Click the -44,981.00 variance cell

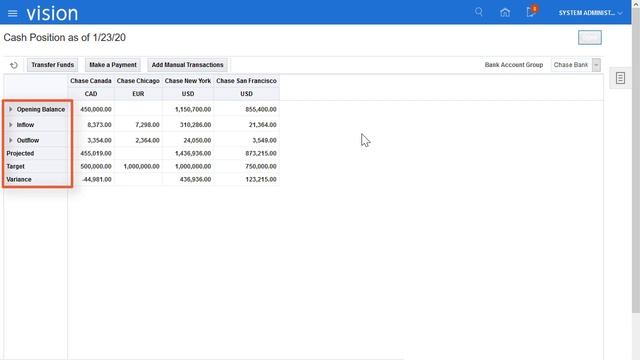[x=91, y=180]
